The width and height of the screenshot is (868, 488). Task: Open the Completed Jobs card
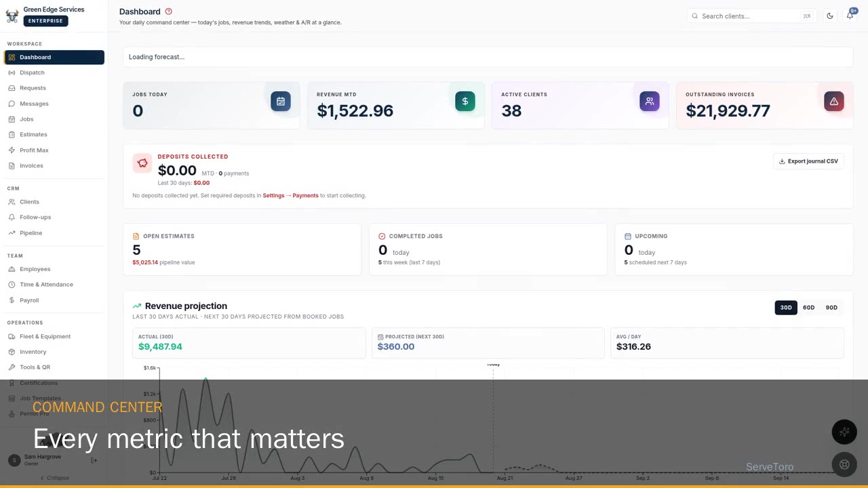[x=488, y=249]
